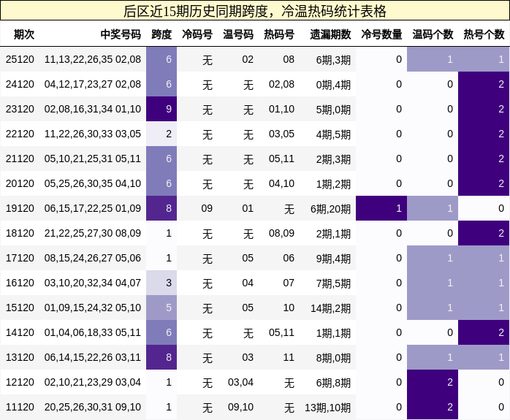Viewport: 510px width, 420px height.
Task: Select the 冷码号 column header
Action: coord(197,34)
